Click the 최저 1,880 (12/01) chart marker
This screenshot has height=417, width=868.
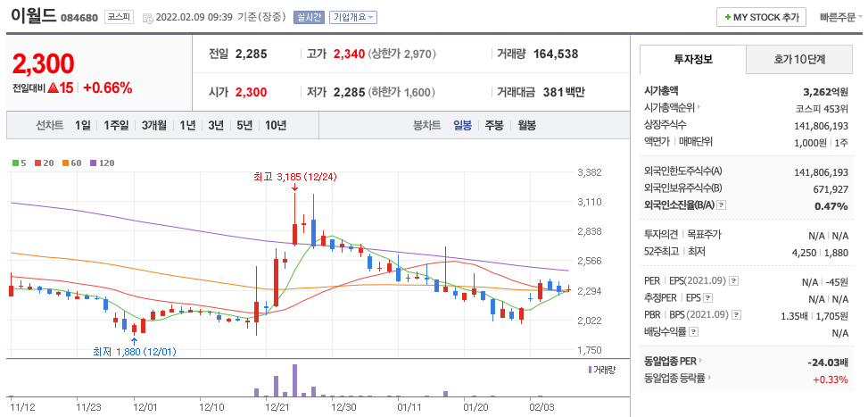pyautogui.click(x=135, y=351)
